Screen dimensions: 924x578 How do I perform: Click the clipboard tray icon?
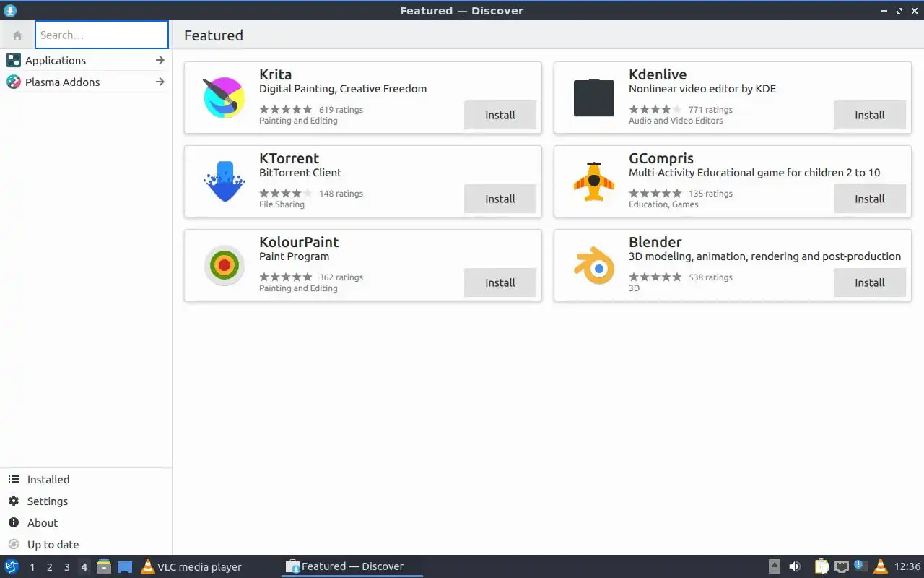[821, 566]
